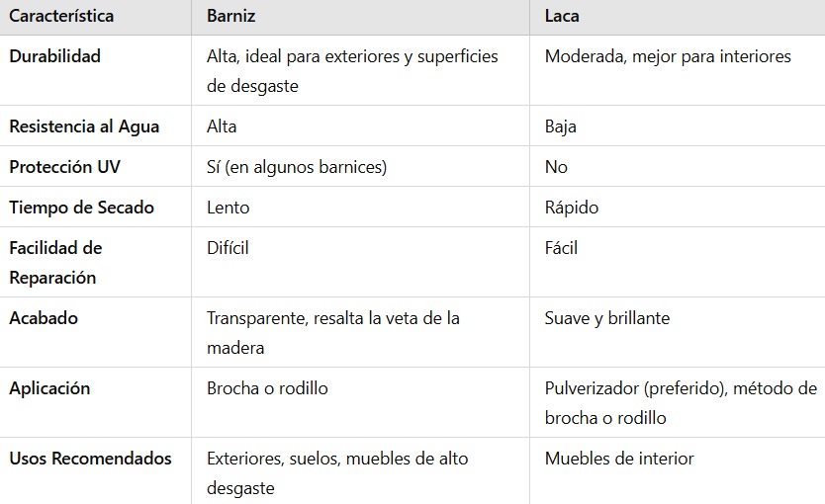Click the Tiempo de Secado row label
This screenshot has height=504, width=825.
pos(79,208)
